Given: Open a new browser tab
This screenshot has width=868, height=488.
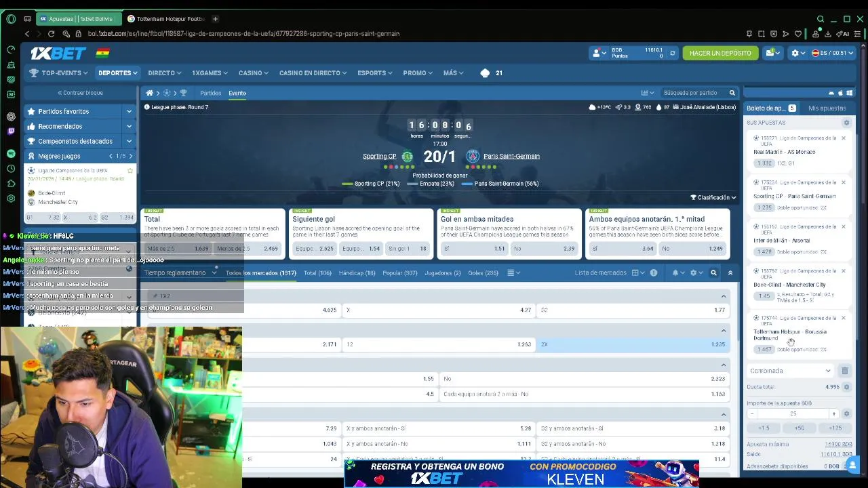Looking at the screenshot, I should coord(215,19).
